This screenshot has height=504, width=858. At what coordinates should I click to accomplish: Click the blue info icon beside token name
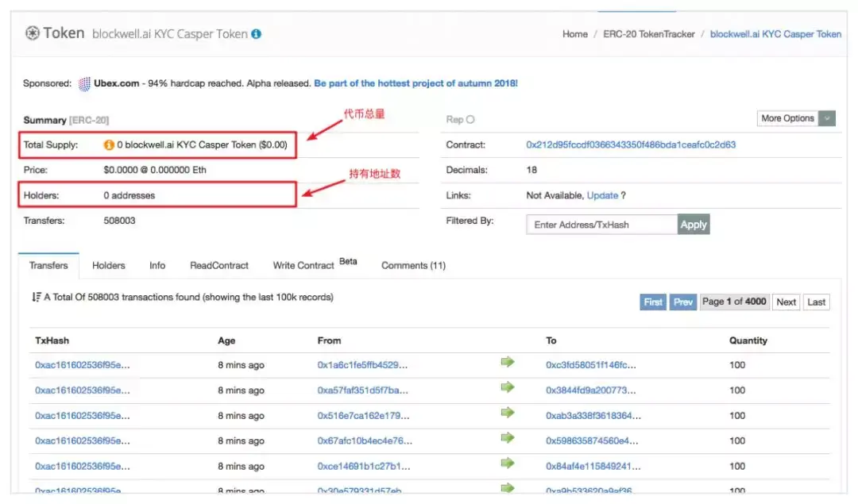256,34
